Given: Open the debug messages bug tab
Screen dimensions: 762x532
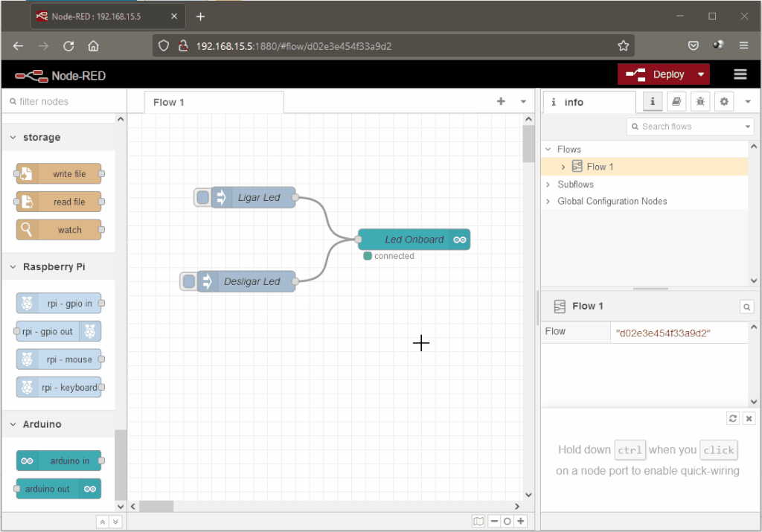Looking at the screenshot, I should coord(700,101).
